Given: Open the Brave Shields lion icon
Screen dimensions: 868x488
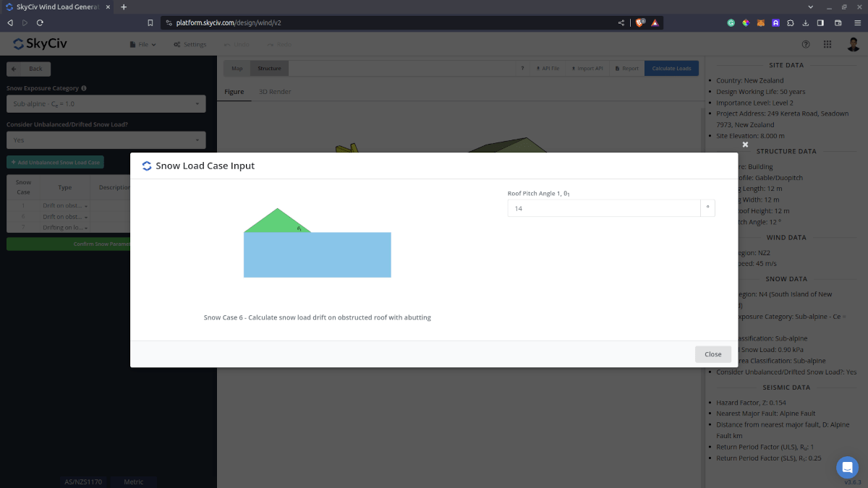Looking at the screenshot, I should point(640,22).
